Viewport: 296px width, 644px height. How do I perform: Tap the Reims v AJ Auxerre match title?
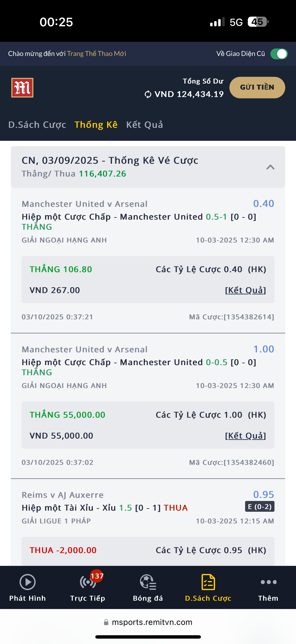pyautogui.click(x=63, y=495)
